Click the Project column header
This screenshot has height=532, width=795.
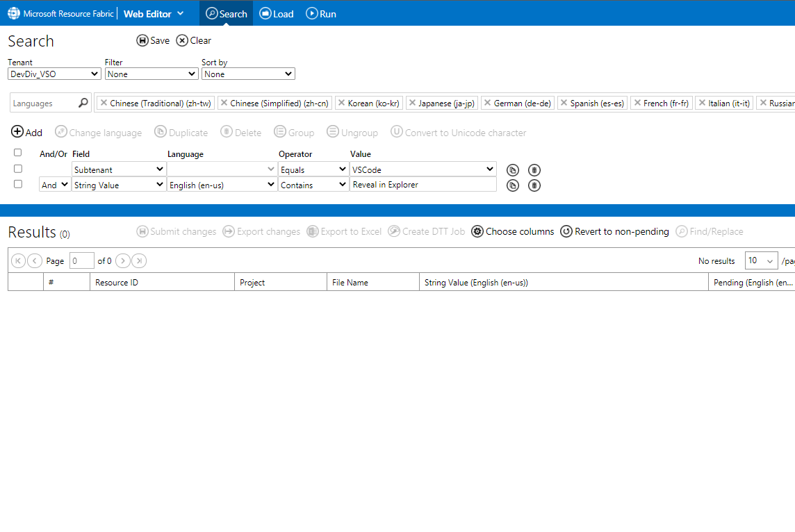point(280,282)
